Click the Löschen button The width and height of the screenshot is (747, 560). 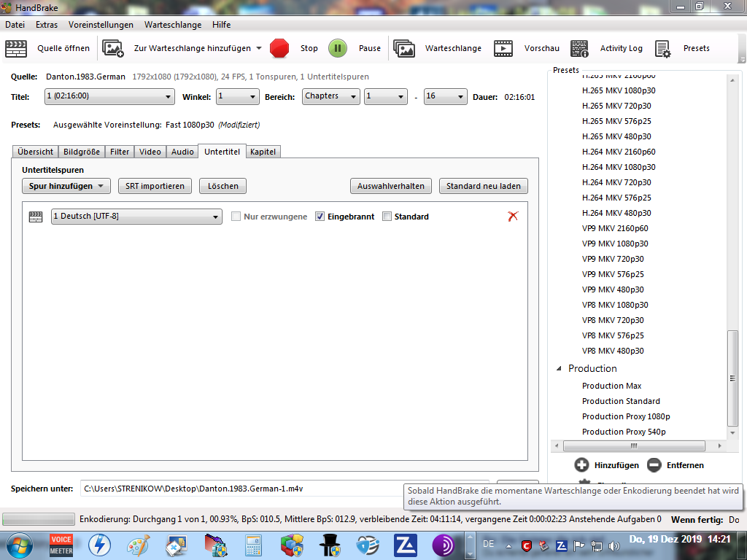coord(223,186)
